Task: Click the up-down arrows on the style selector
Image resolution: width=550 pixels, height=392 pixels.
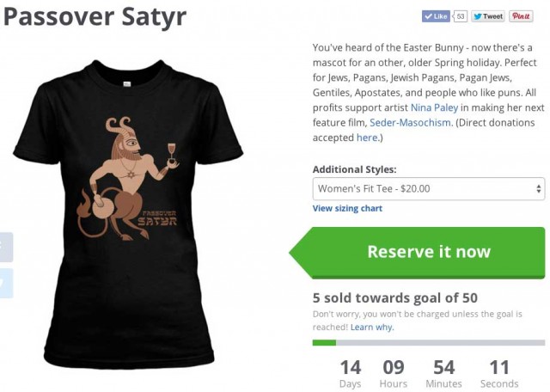Action: tap(539, 189)
